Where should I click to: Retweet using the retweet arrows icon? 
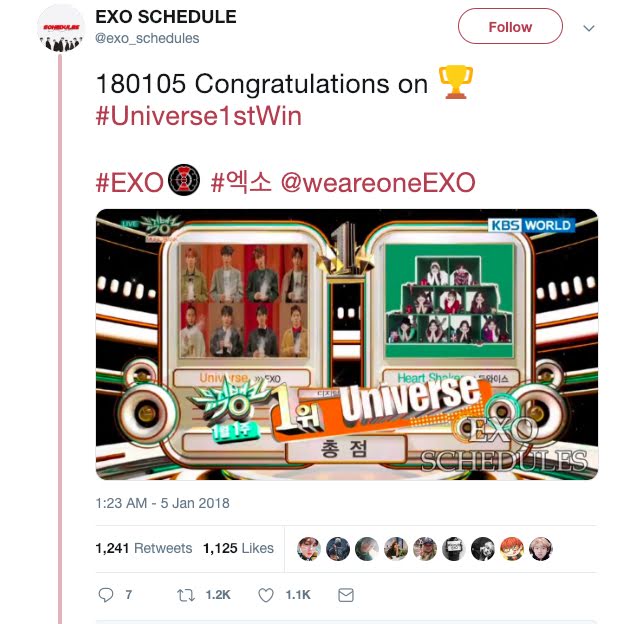pyautogui.click(x=186, y=595)
